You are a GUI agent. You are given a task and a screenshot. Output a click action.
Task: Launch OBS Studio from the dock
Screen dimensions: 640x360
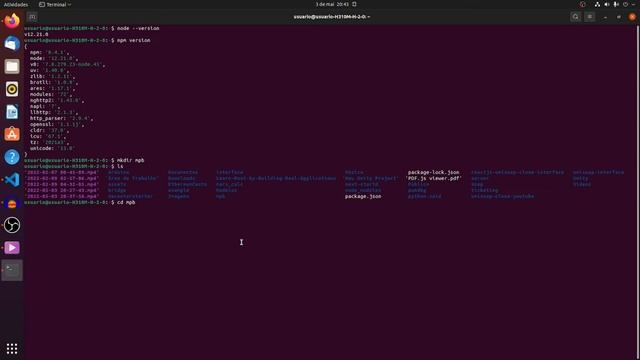point(12,225)
